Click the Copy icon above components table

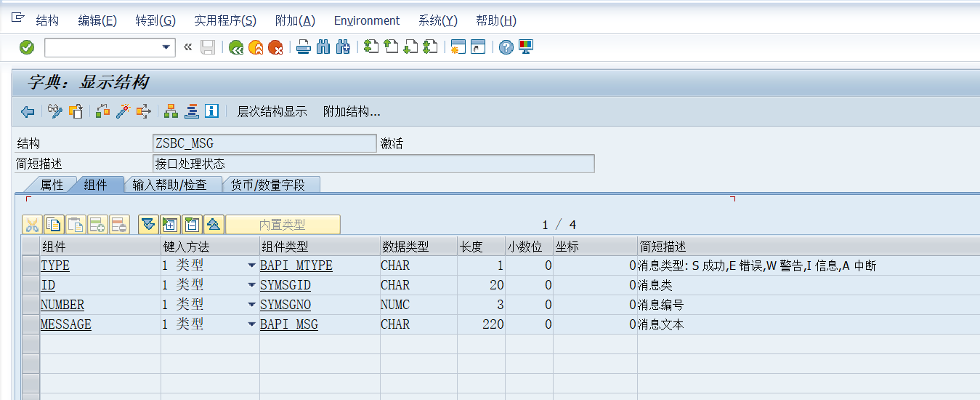(54, 224)
